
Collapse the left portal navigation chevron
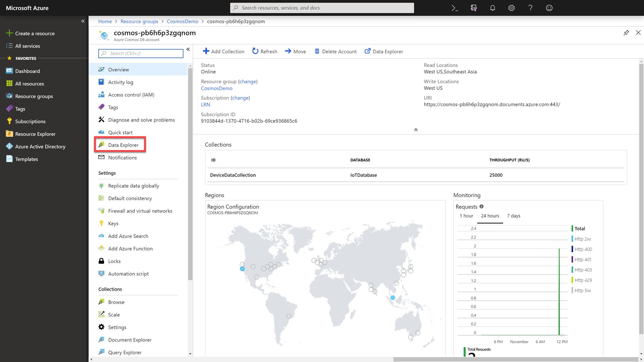coord(83,21)
